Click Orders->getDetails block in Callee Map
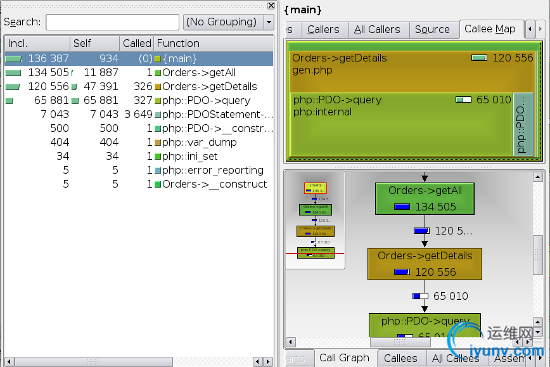The height and width of the screenshot is (367, 550). click(x=412, y=72)
